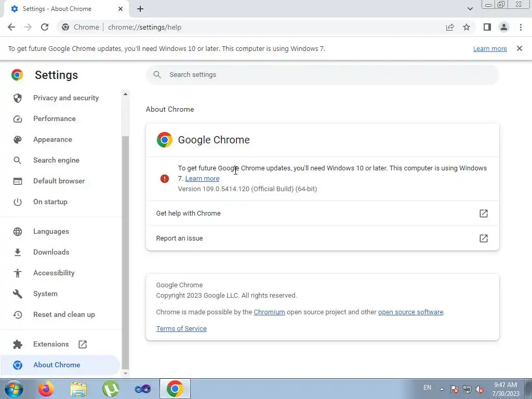Click the red update error icon
The image size is (532, 399).
pyautogui.click(x=165, y=179)
